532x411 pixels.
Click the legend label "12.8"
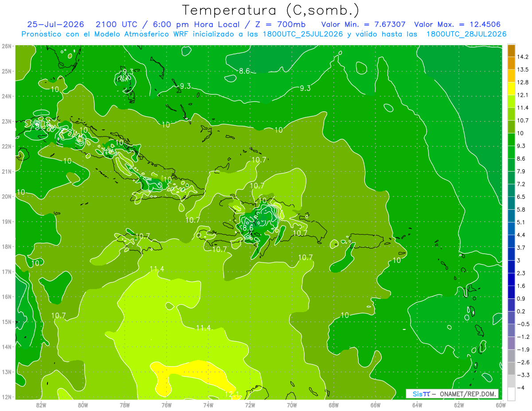point(523,82)
